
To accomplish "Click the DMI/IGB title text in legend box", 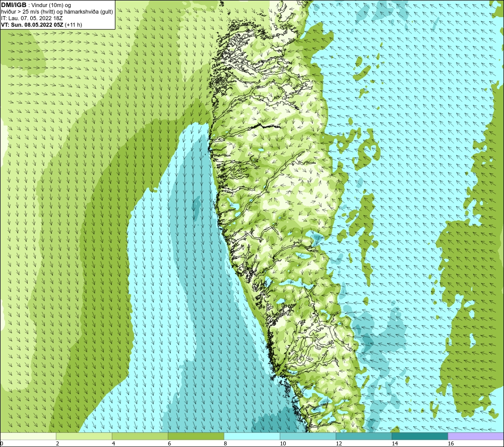I will tap(14, 5).
